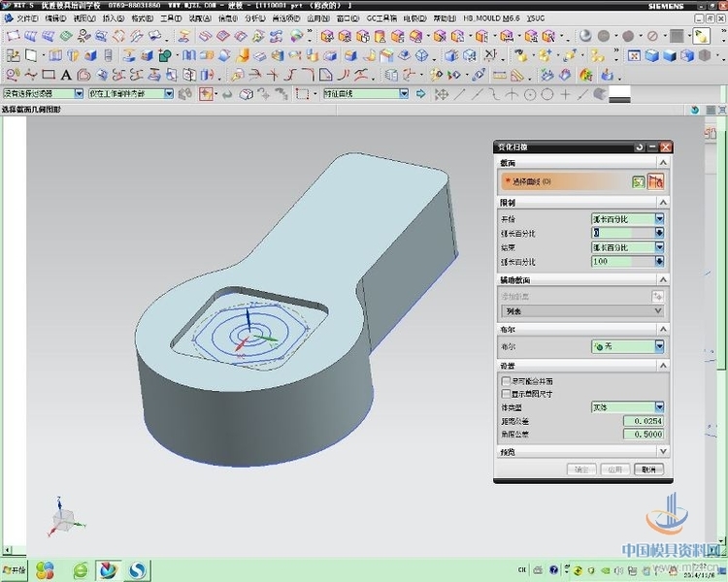This screenshot has height=582, width=728.
Task: Click the text 'A' tool in toolbar
Action: pyautogui.click(x=66, y=75)
